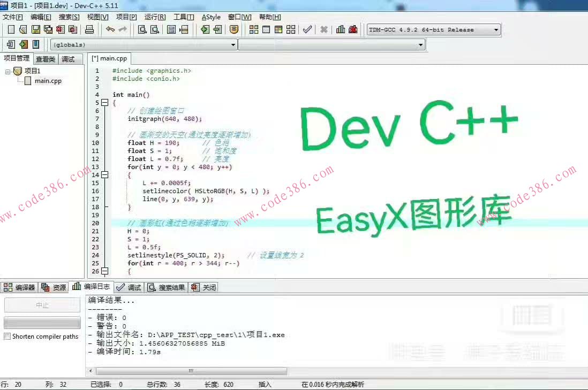Click the compile progress bar
The width and height of the screenshot is (588, 390).
(x=42, y=323)
